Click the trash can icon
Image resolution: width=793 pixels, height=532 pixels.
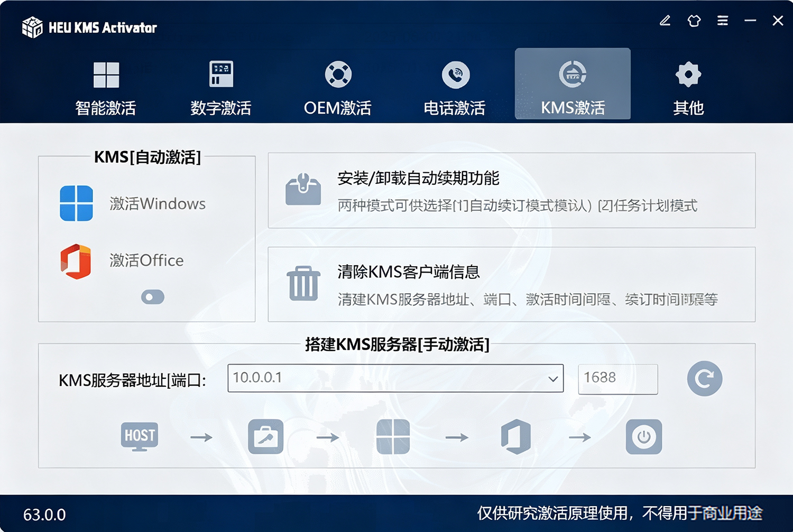[303, 283]
